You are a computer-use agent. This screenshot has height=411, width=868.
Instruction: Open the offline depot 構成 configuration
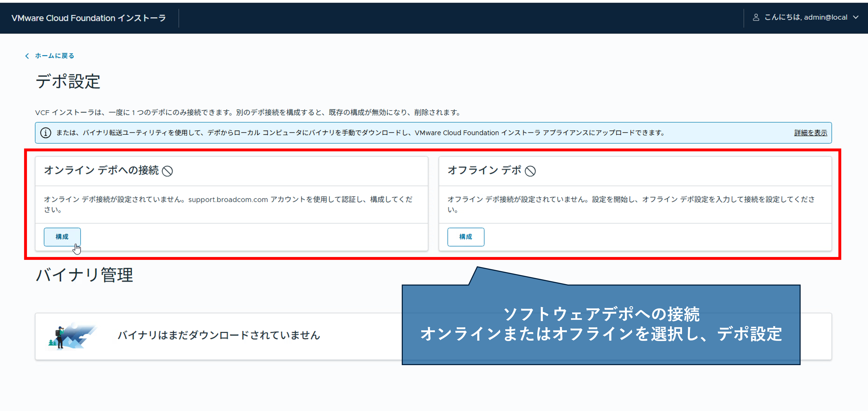466,237
